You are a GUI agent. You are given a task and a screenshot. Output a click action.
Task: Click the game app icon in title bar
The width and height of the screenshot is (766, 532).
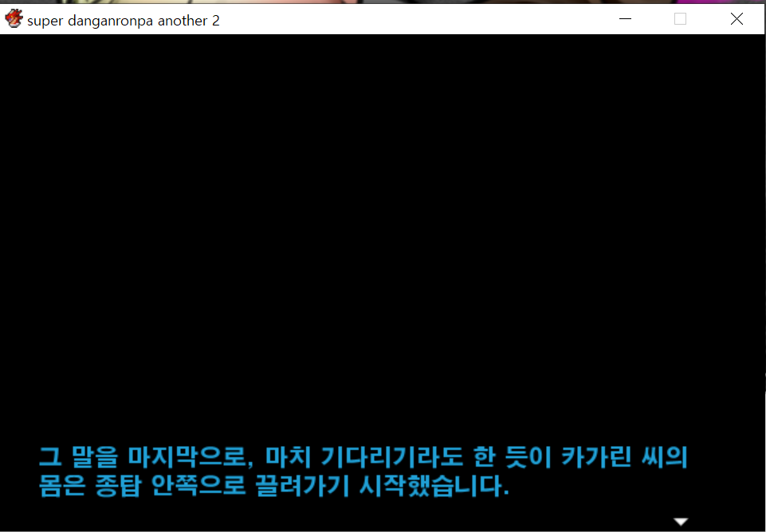point(14,19)
